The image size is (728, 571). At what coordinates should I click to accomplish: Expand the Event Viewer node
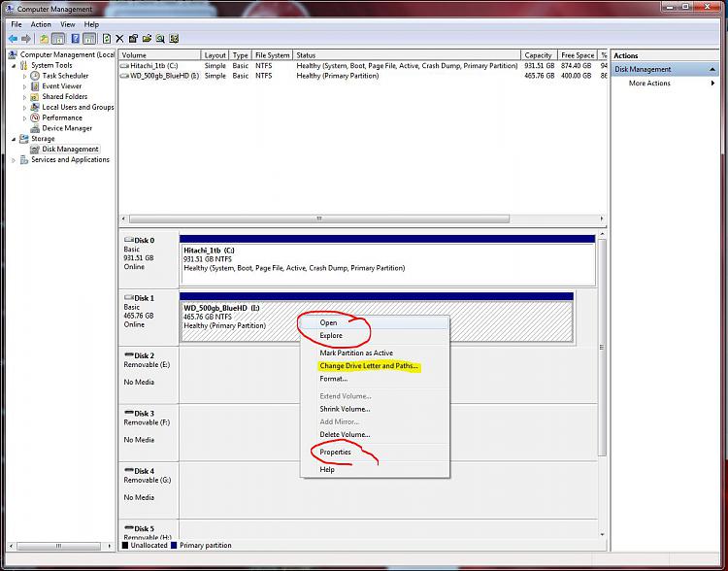tap(24, 86)
